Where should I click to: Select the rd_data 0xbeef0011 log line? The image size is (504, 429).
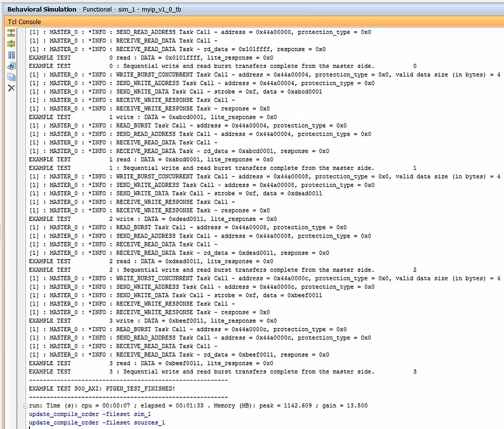coord(162,355)
